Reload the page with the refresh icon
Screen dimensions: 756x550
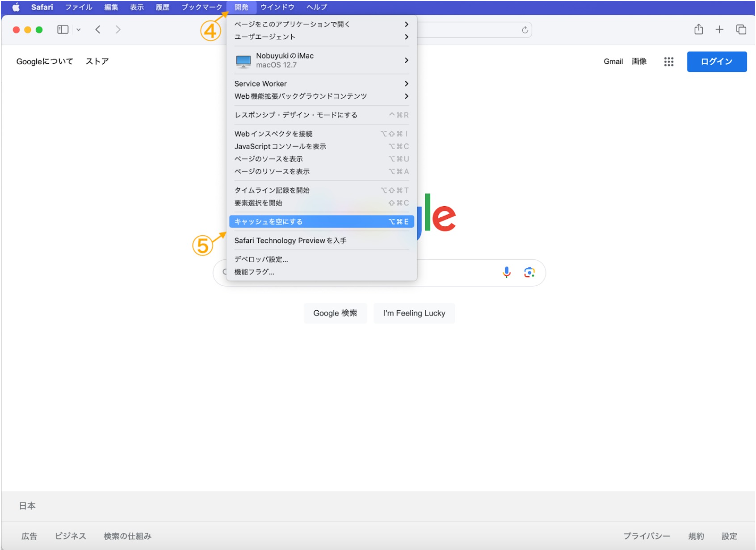525,30
